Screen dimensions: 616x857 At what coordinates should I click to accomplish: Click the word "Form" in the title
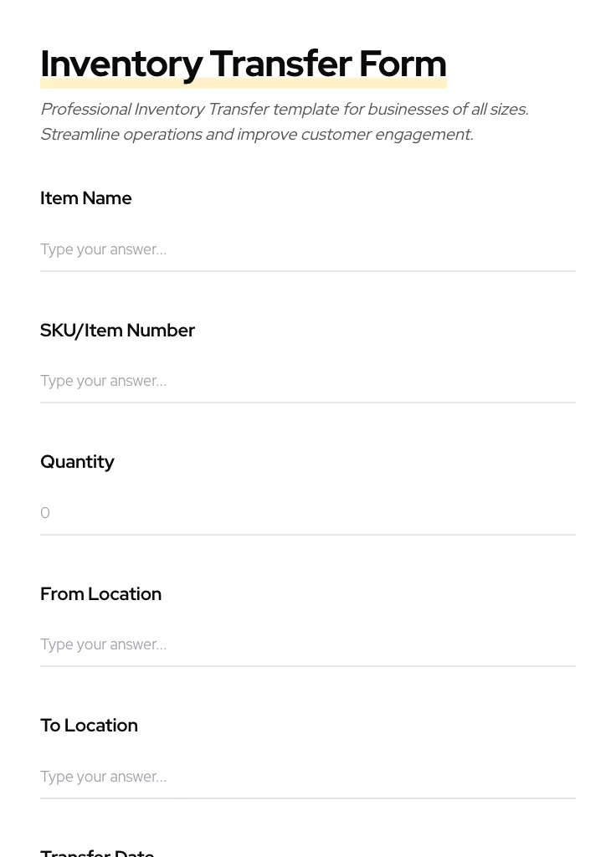coord(403,64)
